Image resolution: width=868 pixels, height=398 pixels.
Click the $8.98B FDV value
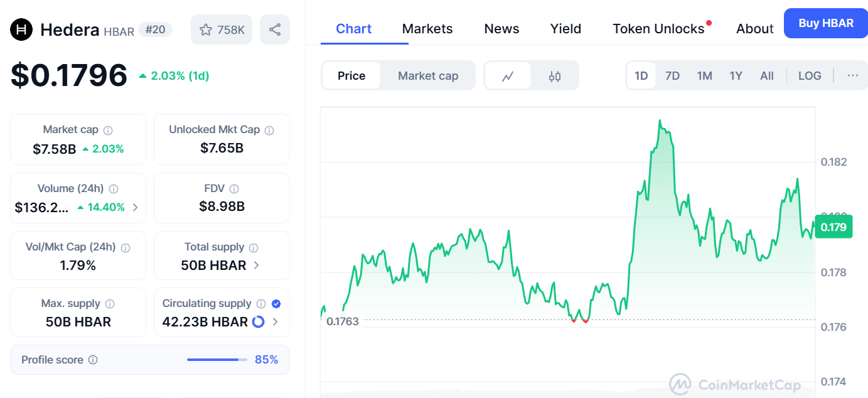[x=222, y=206]
